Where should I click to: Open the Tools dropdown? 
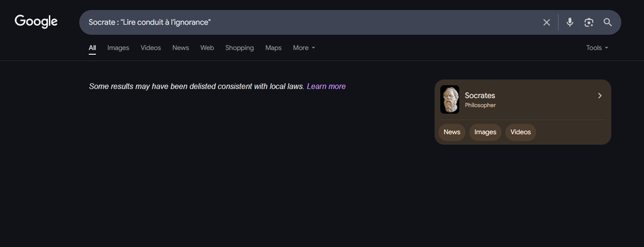click(597, 48)
